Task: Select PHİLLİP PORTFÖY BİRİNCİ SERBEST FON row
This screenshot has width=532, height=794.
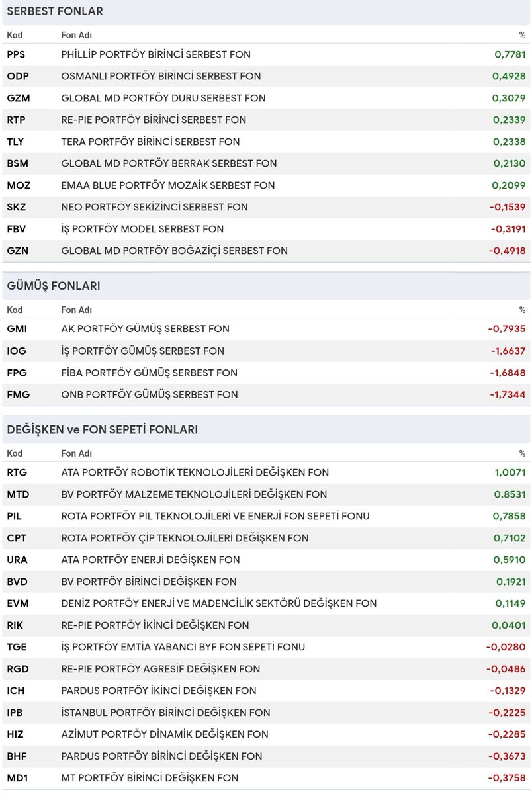Action: click(266, 54)
